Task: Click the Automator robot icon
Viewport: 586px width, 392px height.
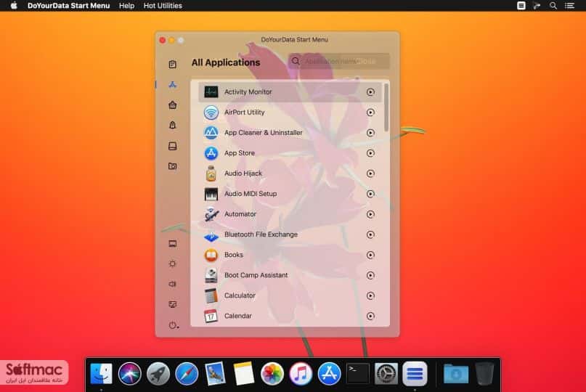Action: pyautogui.click(x=211, y=214)
